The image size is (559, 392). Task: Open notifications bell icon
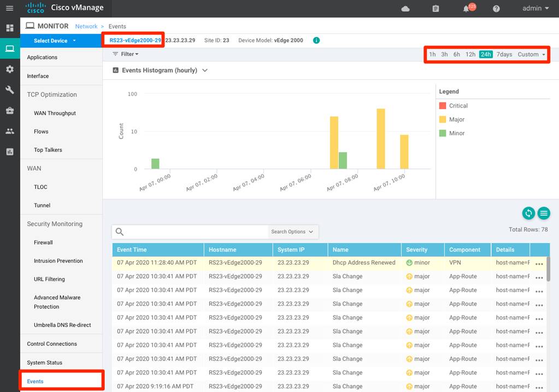pos(467,9)
